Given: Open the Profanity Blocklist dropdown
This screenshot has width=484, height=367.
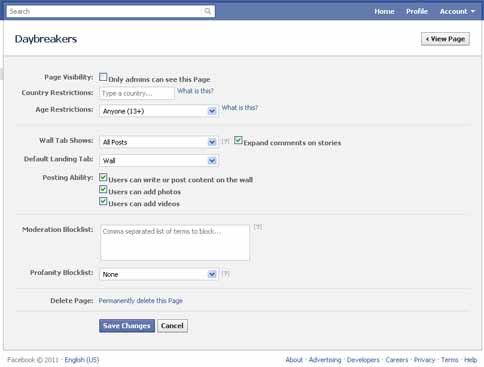Looking at the screenshot, I should pyautogui.click(x=159, y=274).
